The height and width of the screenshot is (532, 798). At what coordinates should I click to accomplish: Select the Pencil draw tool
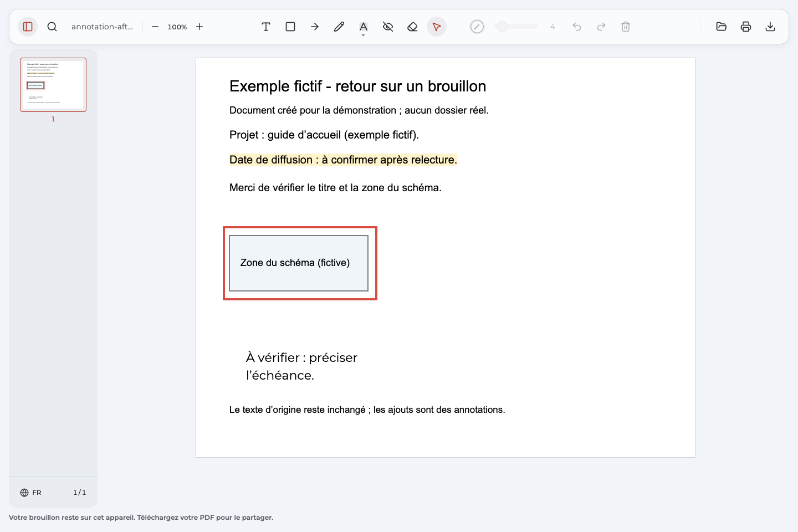339,27
